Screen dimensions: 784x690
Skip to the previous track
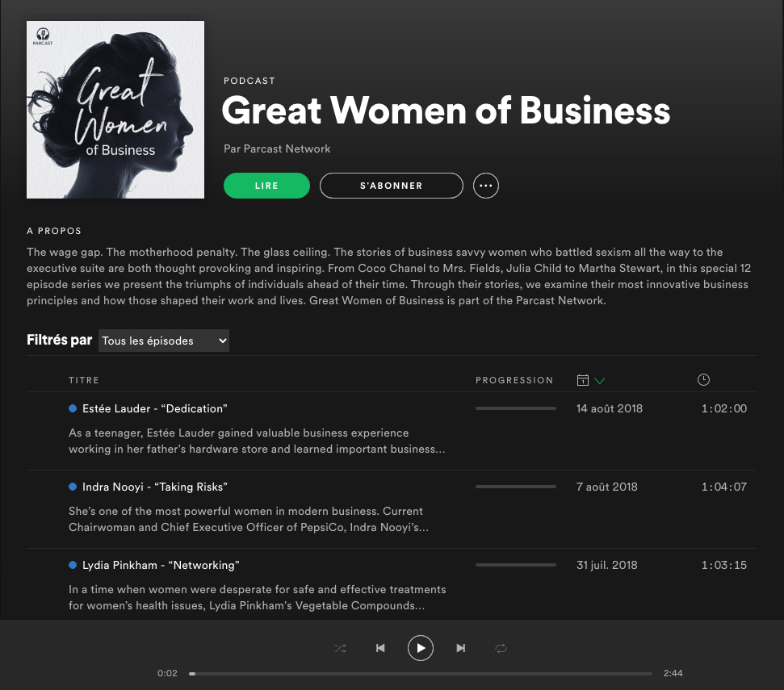tap(380, 648)
